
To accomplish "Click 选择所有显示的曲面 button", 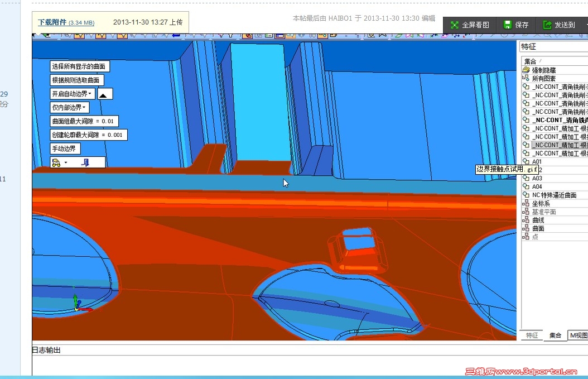I will pyautogui.click(x=79, y=66).
